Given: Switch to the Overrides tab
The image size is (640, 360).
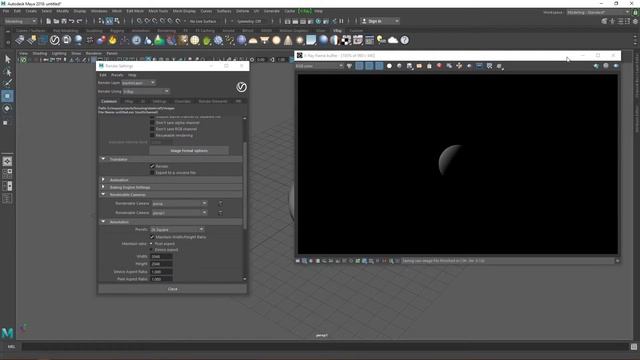Looking at the screenshot, I should (182, 101).
